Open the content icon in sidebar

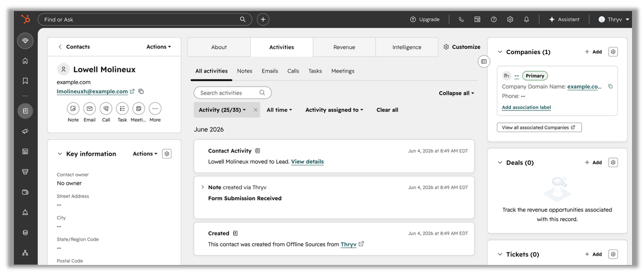click(x=25, y=151)
